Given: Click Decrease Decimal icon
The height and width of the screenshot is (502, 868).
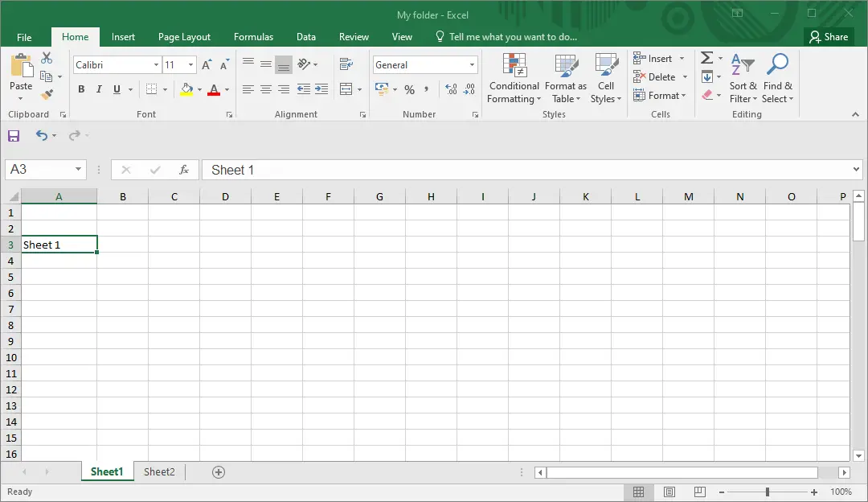Looking at the screenshot, I should click(469, 89).
